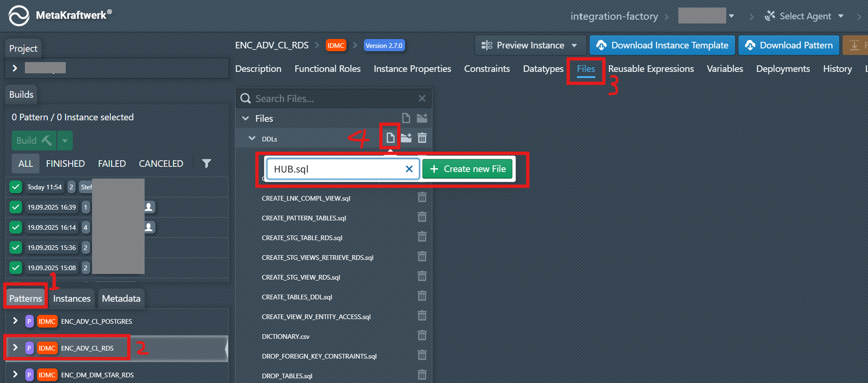
Task: Click the Search Files input field
Action: (333, 99)
